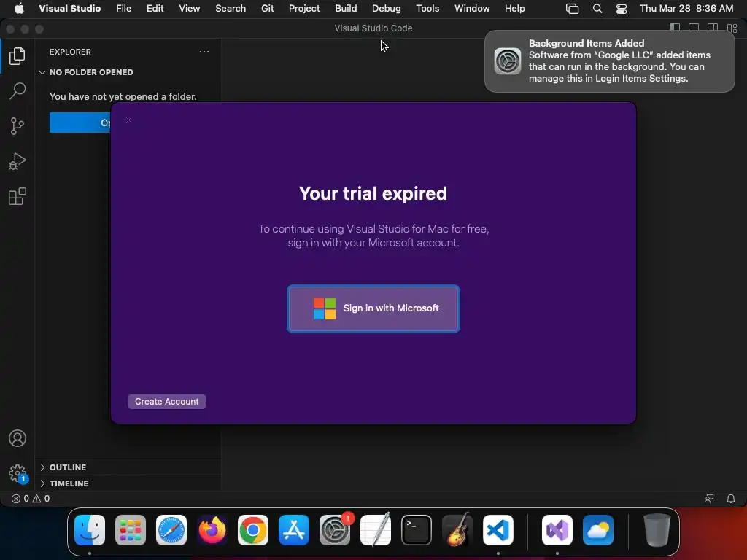Open Visual Studio purple icon in dock
This screenshot has height=560, width=747.
pos(557,530)
